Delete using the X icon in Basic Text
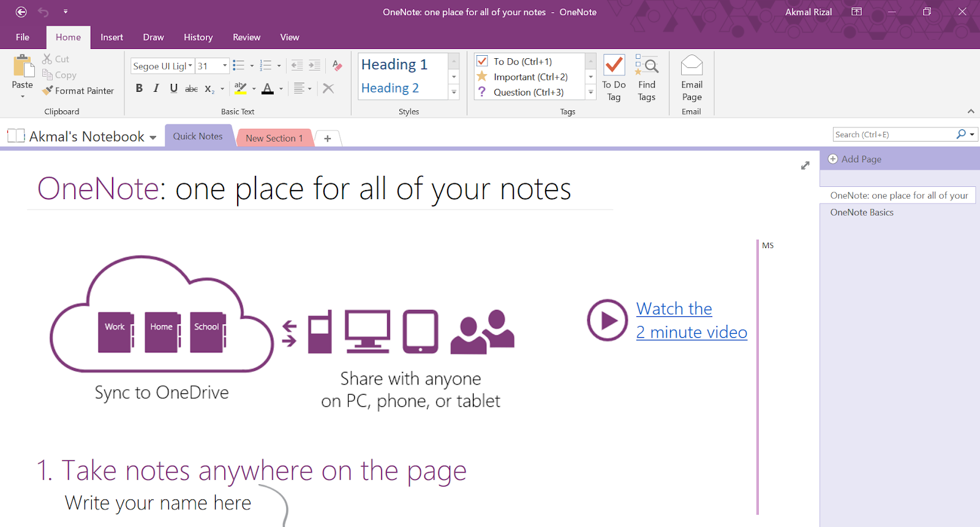The width and height of the screenshot is (980, 527). (328, 89)
